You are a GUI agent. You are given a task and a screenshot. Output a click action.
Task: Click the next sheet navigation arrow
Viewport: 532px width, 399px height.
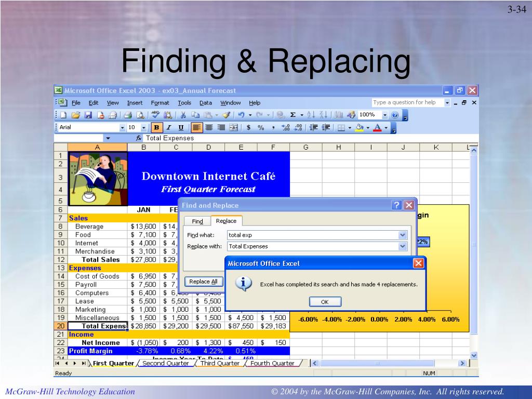pyautogui.click(x=75, y=363)
